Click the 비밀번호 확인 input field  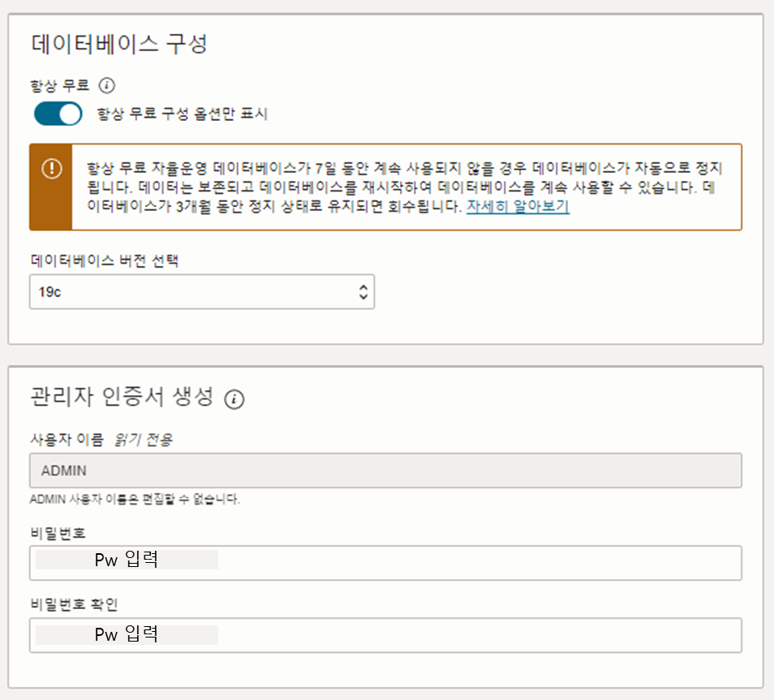385,635
